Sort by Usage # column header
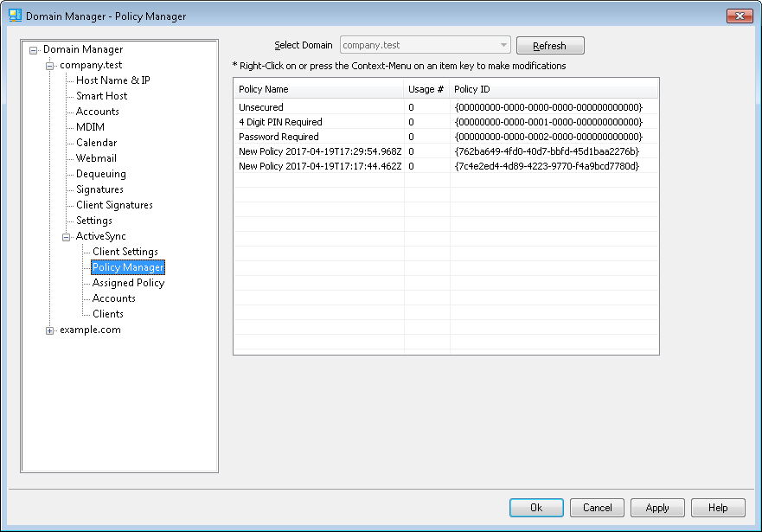The height and width of the screenshot is (532, 762). (426, 89)
